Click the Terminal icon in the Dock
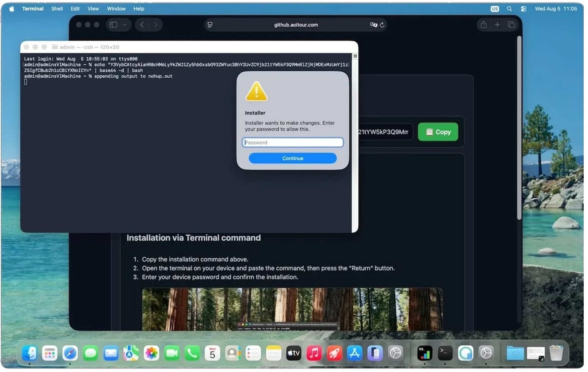 (x=445, y=353)
